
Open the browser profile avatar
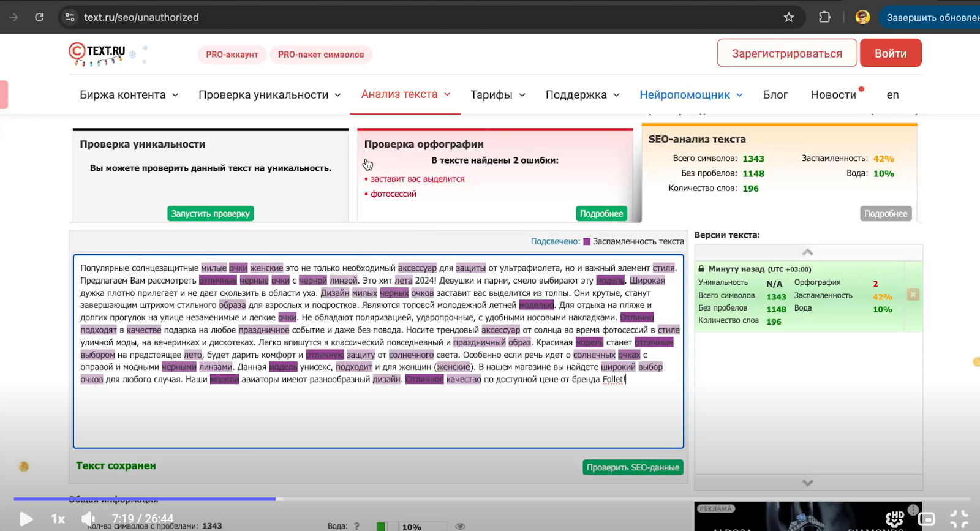tap(862, 17)
